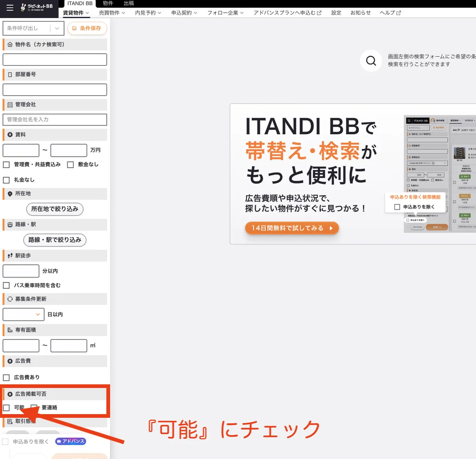Viewport: 476px width, 459px height.
Task: Click the 管理会社名を入力 field
Action: tap(55, 120)
